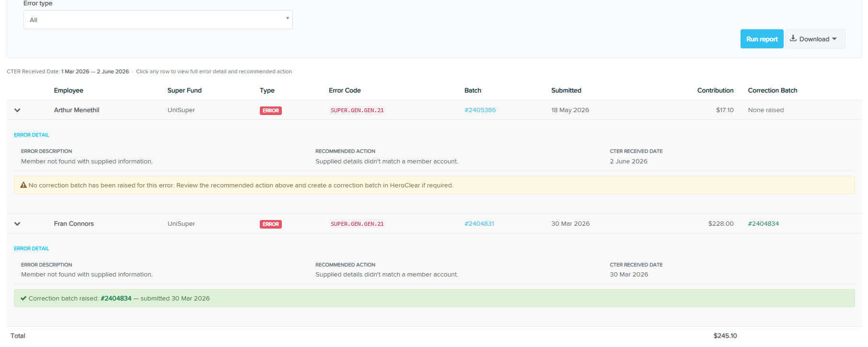
Task: Click SUPER.GEN.GEN.21 code in Fran Connors row
Action: [x=357, y=224]
